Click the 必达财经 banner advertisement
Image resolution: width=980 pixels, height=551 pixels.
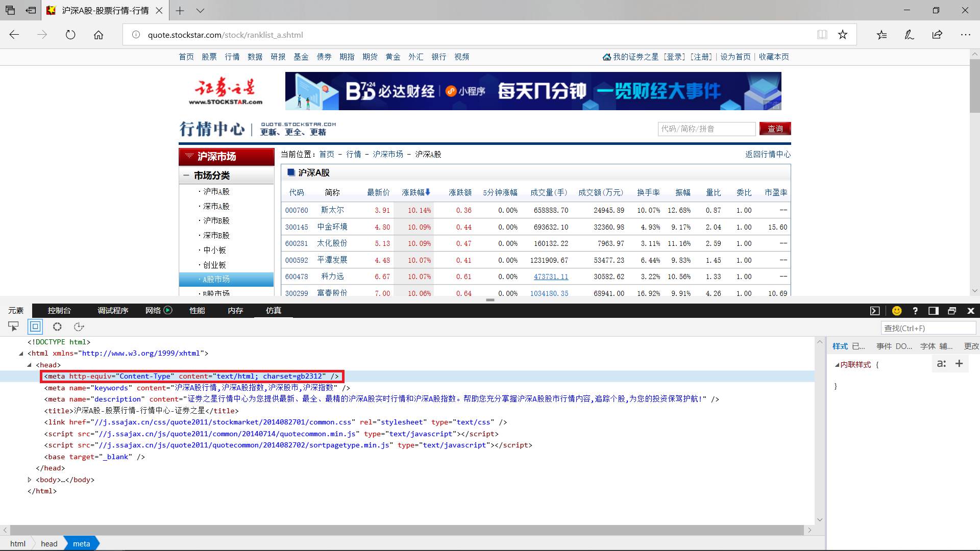click(533, 91)
